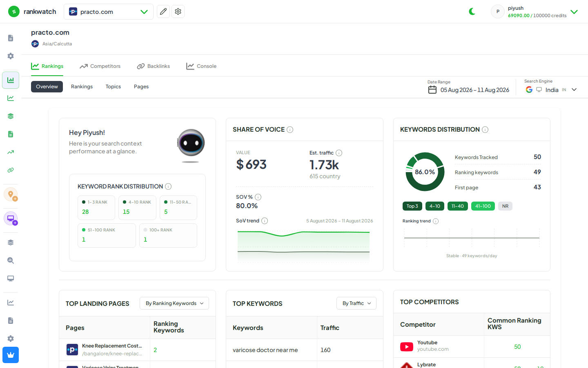Open the calendar icon in Date Range
The height and width of the screenshot is (368, 588).
point(432,90)
